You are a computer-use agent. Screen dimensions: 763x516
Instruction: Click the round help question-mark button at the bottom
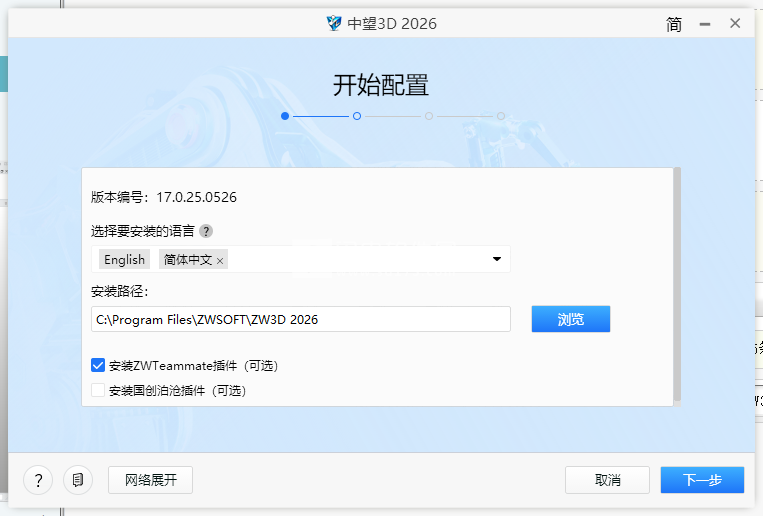(x=38, y=480)
